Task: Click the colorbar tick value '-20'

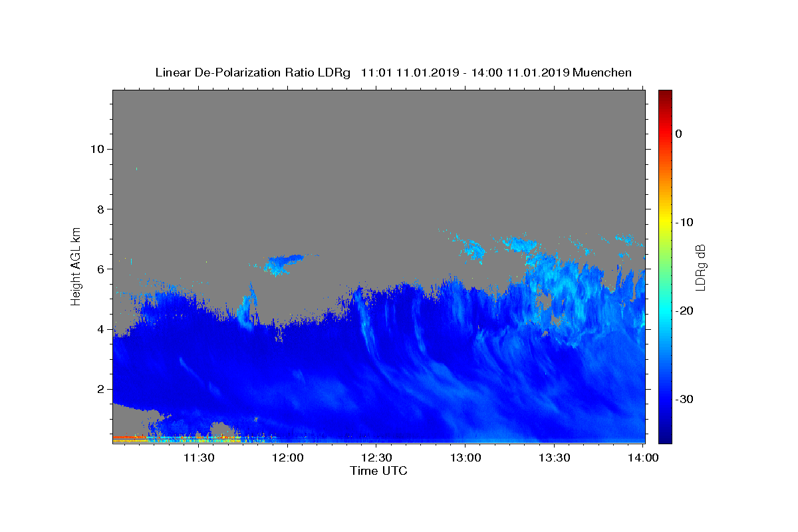Action: pos(685,311)
